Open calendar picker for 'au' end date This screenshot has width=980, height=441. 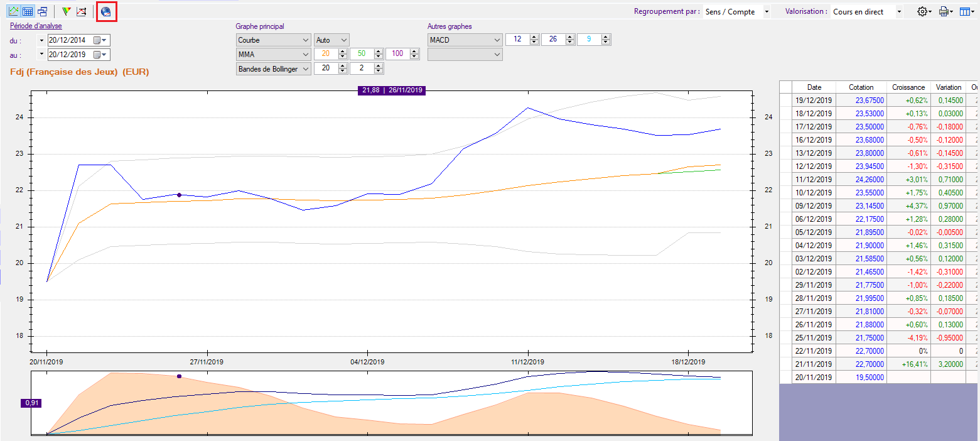[97, 55]
